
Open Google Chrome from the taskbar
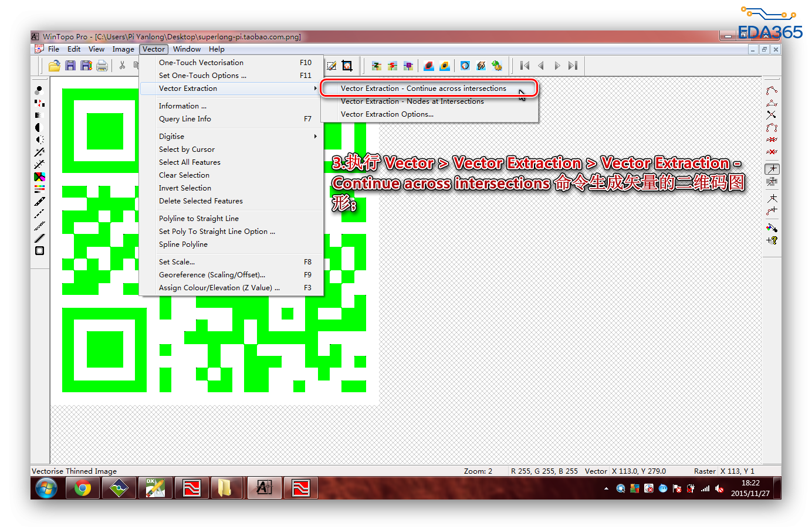tap(83, 488)
